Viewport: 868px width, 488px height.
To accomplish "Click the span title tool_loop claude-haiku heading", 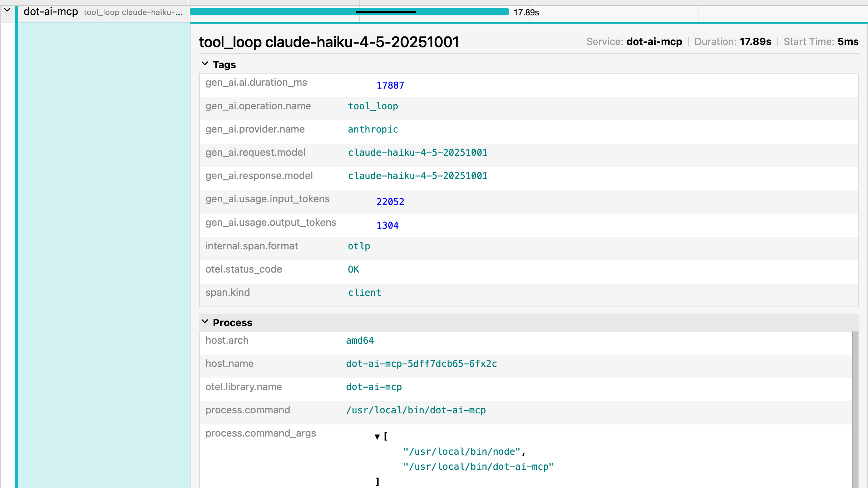I will (329, 42).
